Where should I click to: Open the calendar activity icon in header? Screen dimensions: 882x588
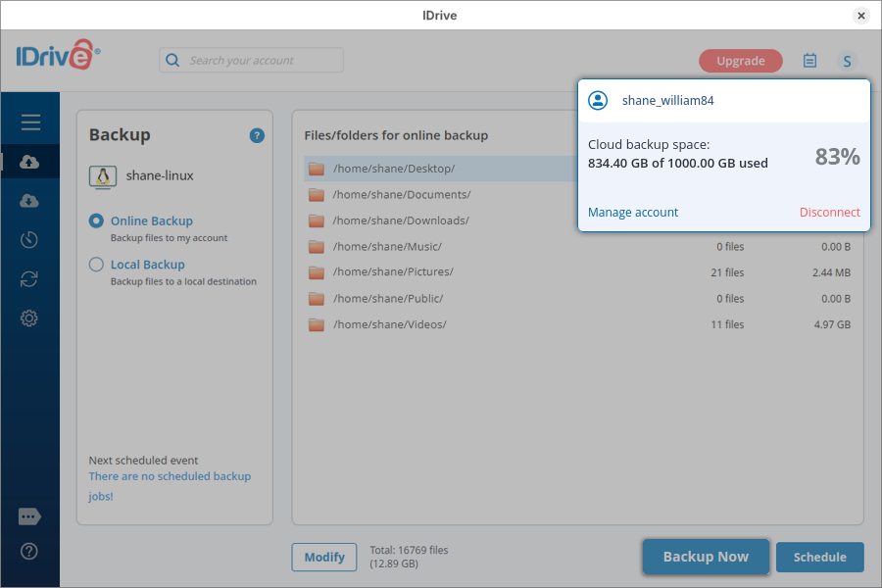tap(809, 61)
